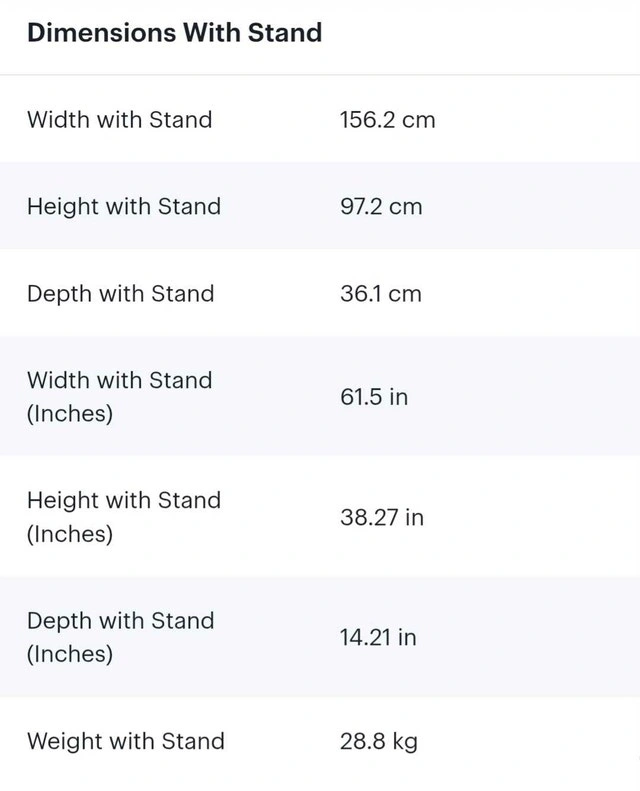Click the word (Inches) under Height with Stand
The height and width of the screenshot is (791, 640).
[x=69, y=534]
